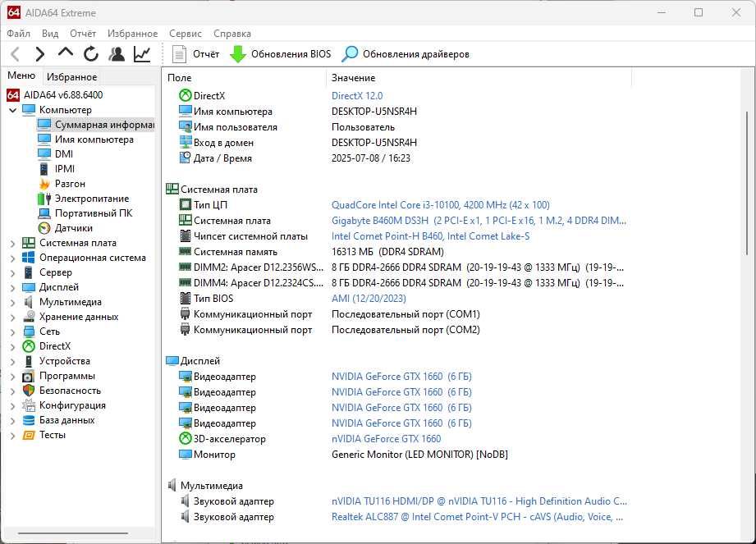
Task: Open Realtek ALC887 audio adapter link
Action: click(477, 517)
